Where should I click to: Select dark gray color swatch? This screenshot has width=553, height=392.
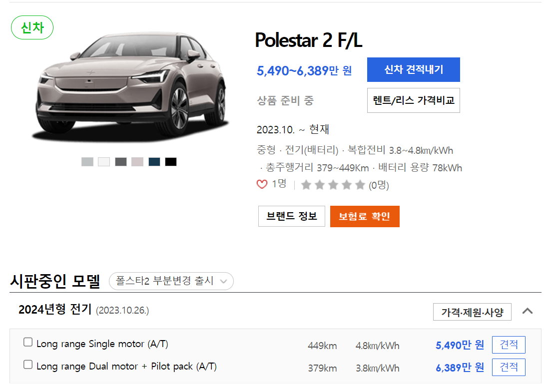coord(120,162)
